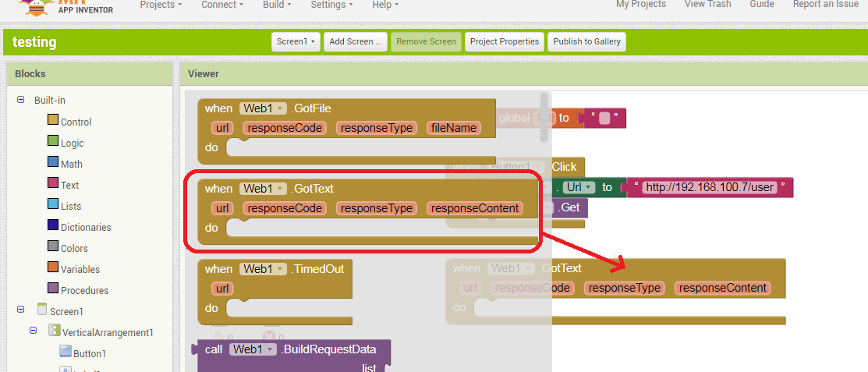Screen dimensions: 868x372
Task: Collapse the VerticalArrangement1 tree node
Action: 34,331
